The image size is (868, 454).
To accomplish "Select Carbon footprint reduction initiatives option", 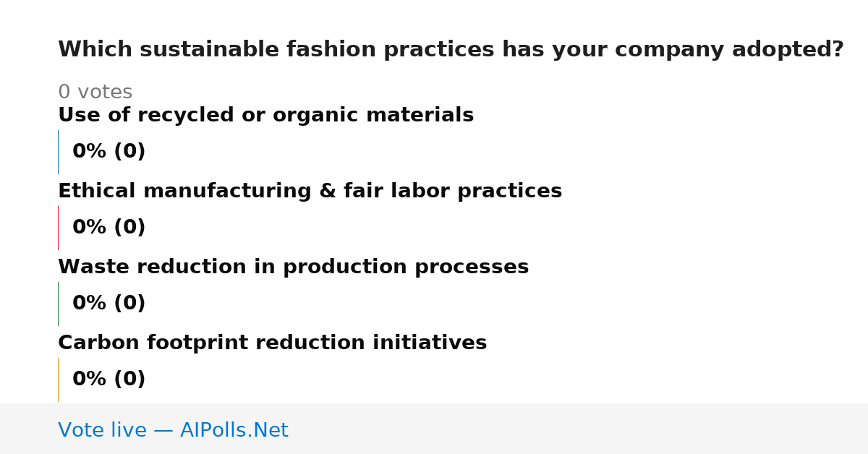I will pos(272,343).
